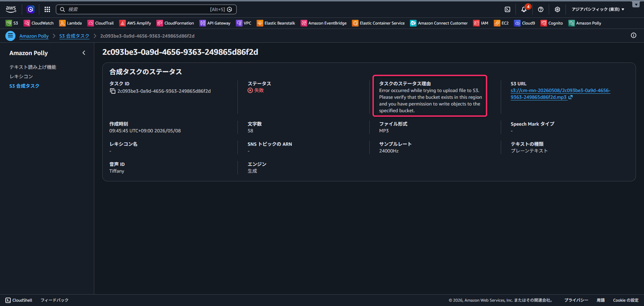This screenshot has width=644, height=306.
Task: Click the engine value 生成
Action: coord(252,171)
